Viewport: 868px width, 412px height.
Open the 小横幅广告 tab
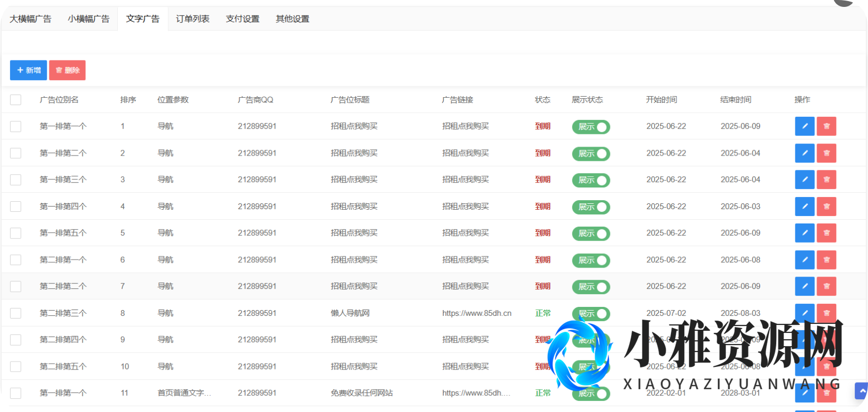(x=89, y=19)
